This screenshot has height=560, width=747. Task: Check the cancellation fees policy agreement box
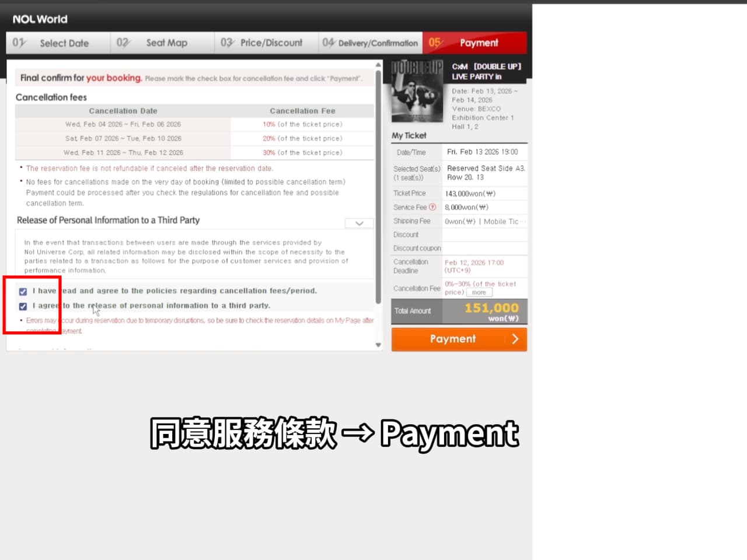point(23,291)
